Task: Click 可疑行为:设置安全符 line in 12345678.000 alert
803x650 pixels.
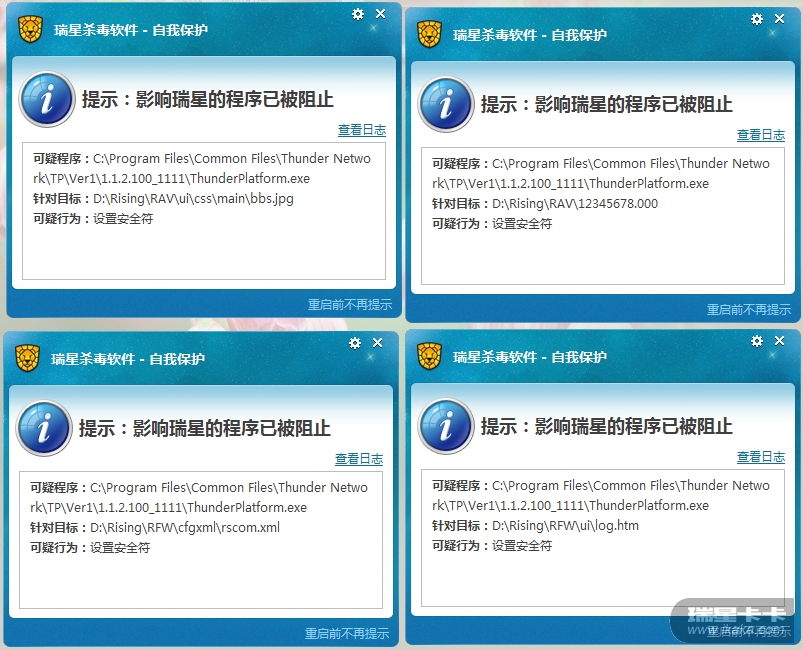Action: click(492, 224)
